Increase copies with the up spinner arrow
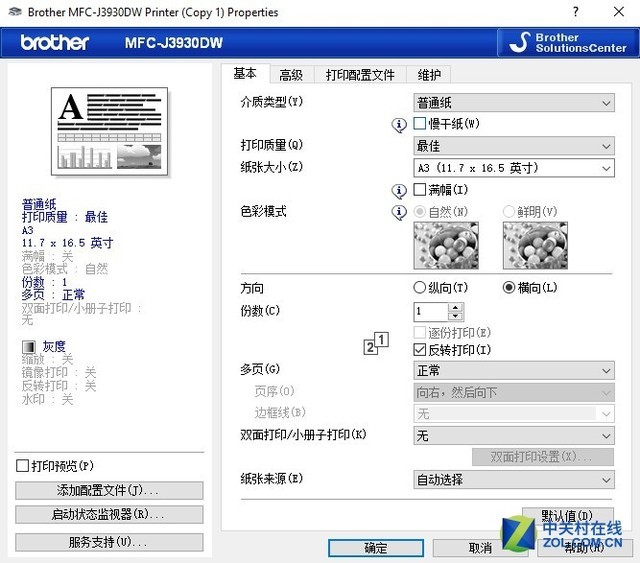 pos(456,307)
